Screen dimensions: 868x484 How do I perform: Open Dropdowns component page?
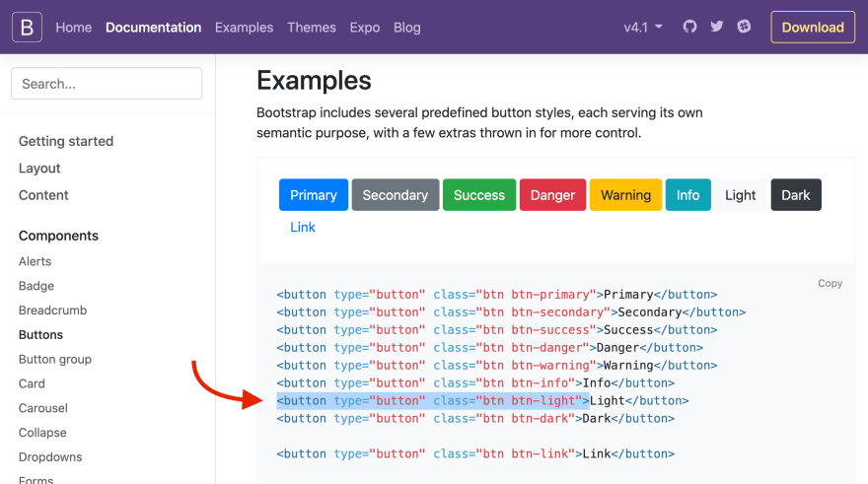point(50,457)
